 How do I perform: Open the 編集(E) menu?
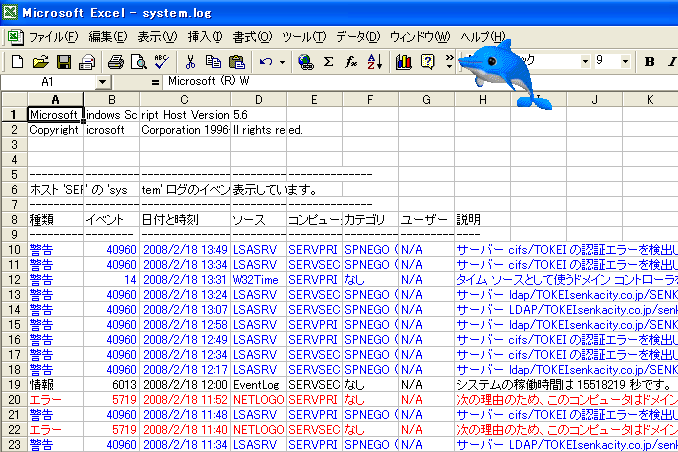click(108, 37)
